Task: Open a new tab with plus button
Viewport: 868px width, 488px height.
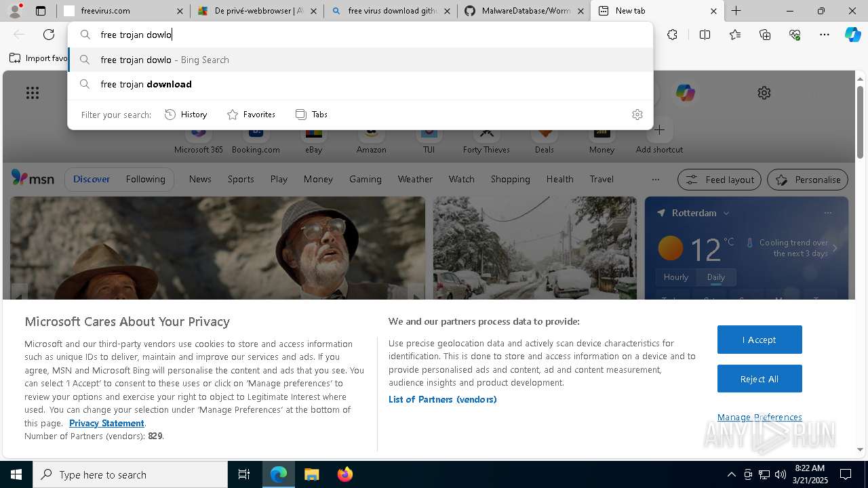Action: 736,11
